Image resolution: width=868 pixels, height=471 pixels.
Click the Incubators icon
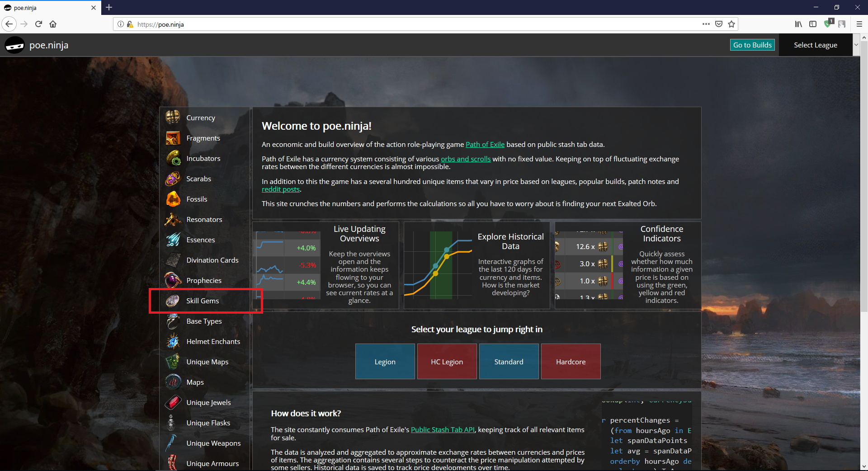(173, 158)
